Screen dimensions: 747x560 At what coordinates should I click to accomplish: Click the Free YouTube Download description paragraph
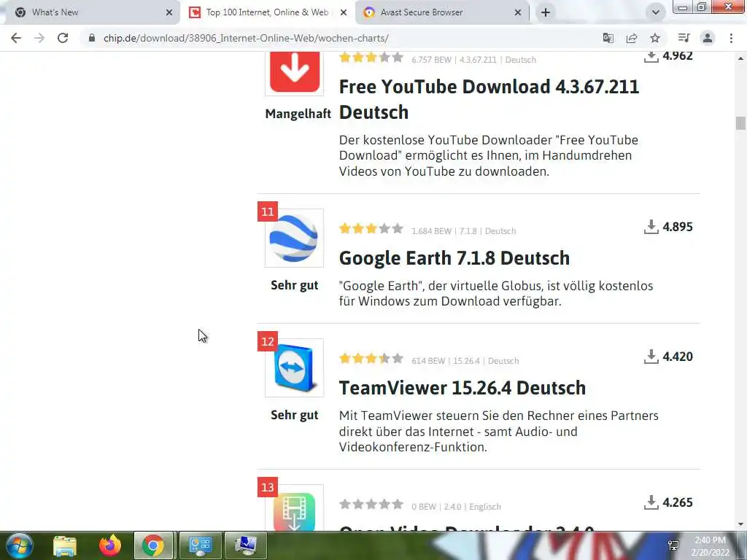tap(488, 156)
